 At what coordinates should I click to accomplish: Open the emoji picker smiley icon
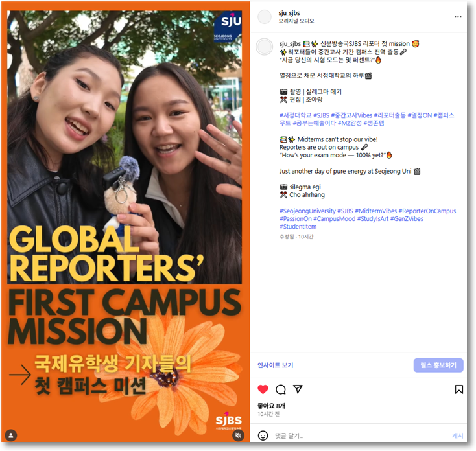263,435
